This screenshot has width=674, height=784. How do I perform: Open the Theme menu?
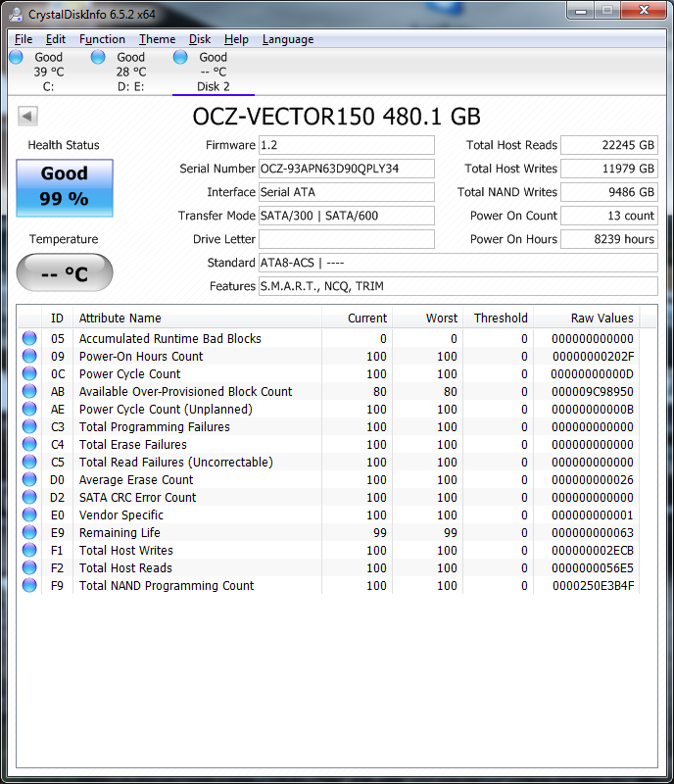point(157,39)
